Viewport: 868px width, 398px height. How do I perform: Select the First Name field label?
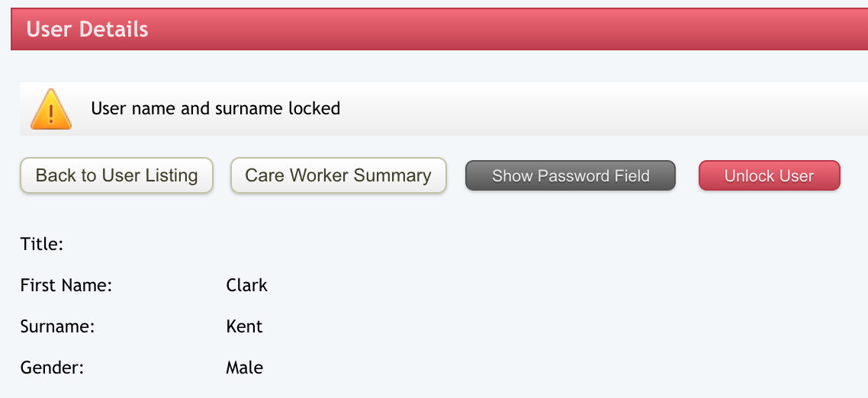coord(66,286)
